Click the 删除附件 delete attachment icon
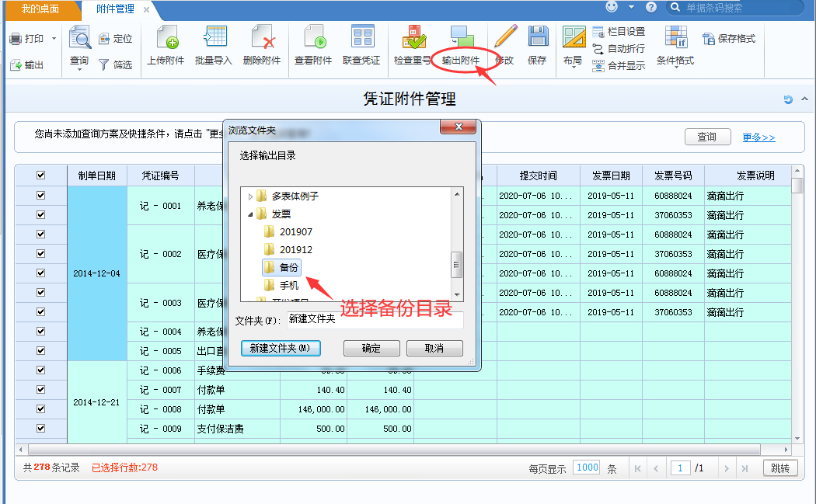Viewport: 816px width, 504px height. [262, 38]
